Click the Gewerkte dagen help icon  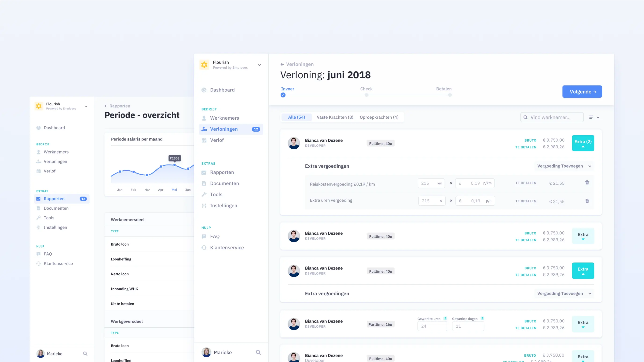[x=482, y=318]
